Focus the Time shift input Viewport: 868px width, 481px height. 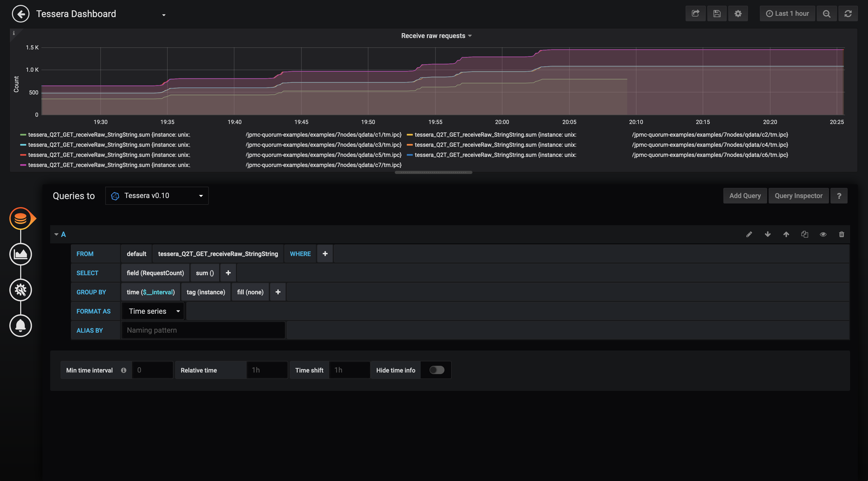click(x=350, y=370)
